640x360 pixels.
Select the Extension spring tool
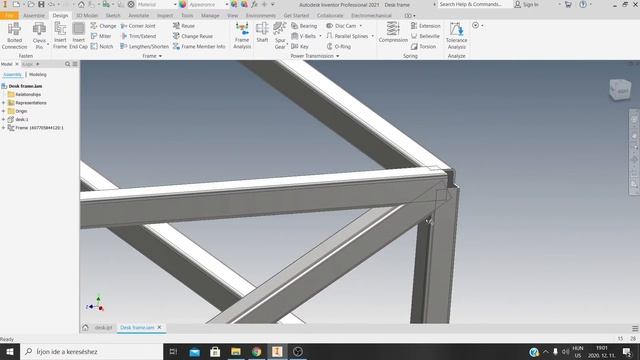click(425, 26)
